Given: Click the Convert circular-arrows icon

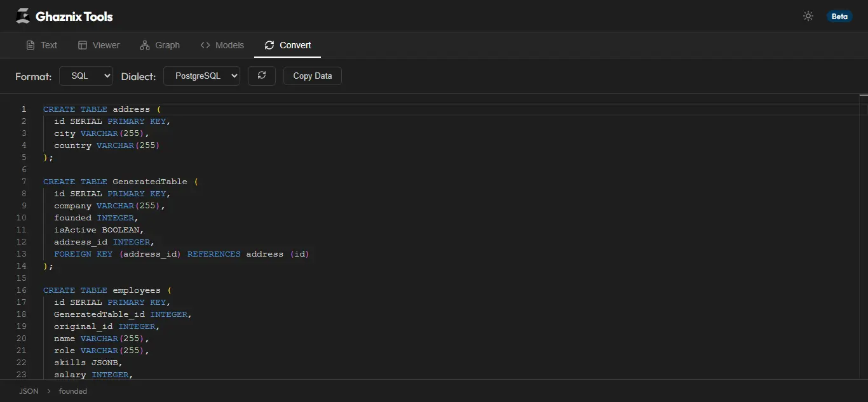Looking at the screenshot, I should [269, 45].
